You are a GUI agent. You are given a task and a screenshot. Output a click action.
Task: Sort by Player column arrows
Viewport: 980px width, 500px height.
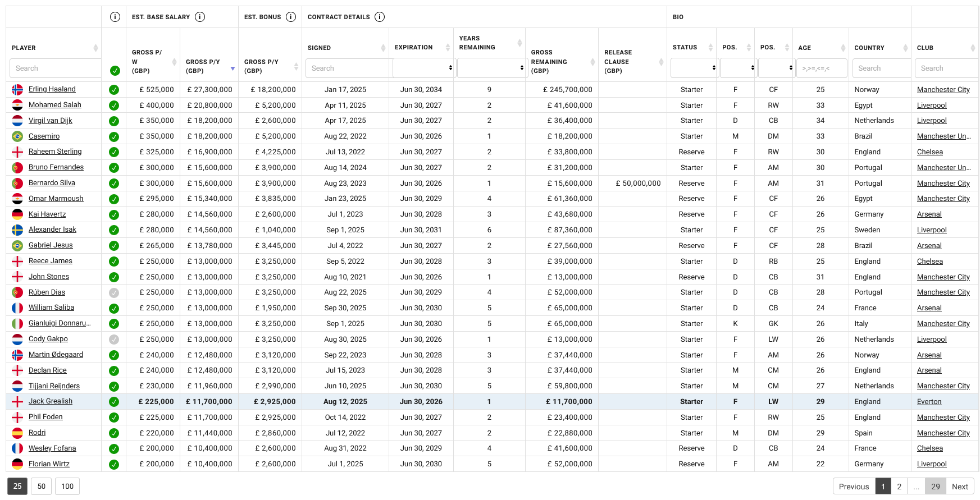[x=96, y=48]
